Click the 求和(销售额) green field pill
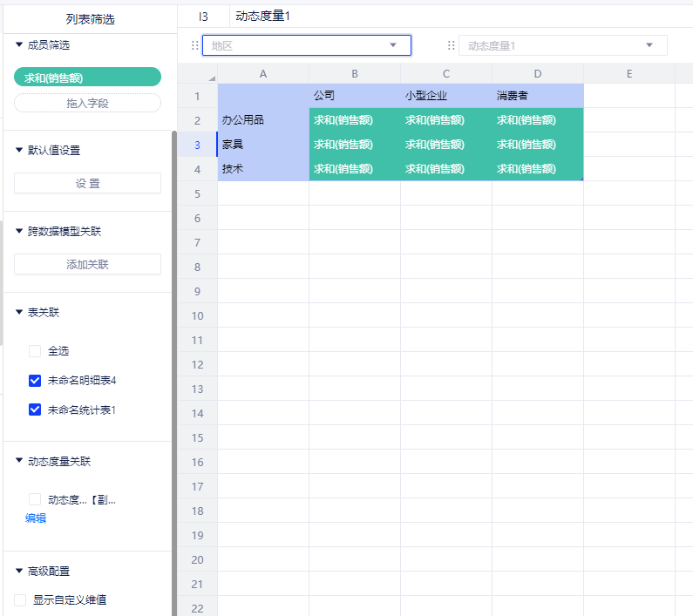This screenshot has height=616, width=693. point(87,78)
